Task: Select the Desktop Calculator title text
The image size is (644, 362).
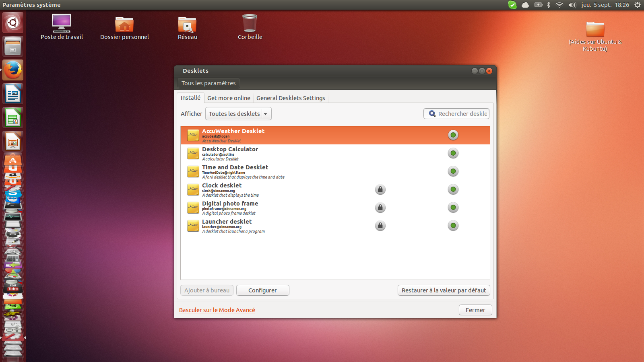Action: tap(230, 149)
